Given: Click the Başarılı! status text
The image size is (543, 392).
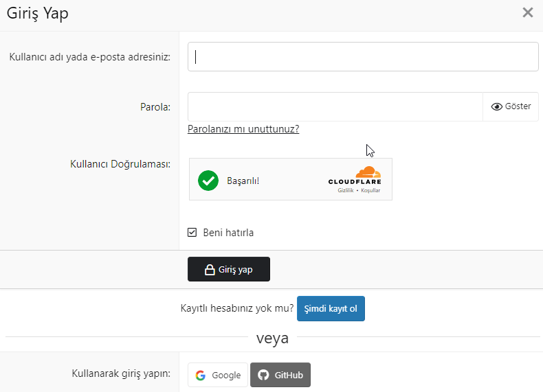Looking at the screenshot, I should click(x=243, y=181).
